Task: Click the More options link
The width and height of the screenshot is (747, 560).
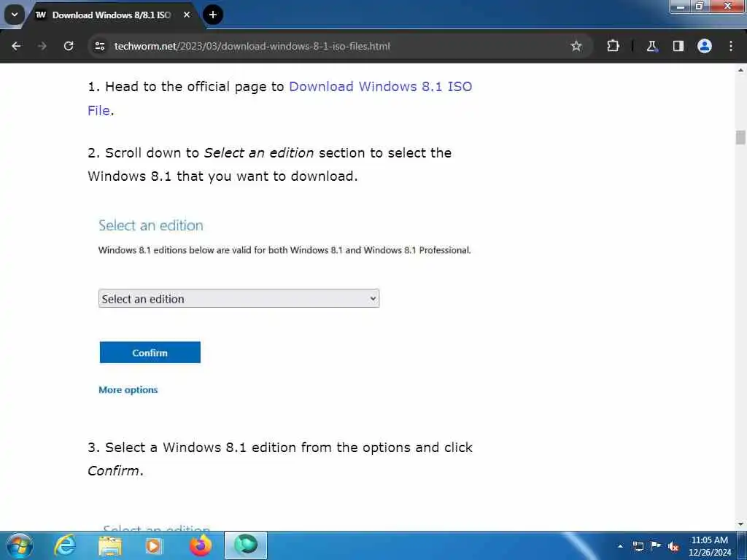Action: pos(128,389)
